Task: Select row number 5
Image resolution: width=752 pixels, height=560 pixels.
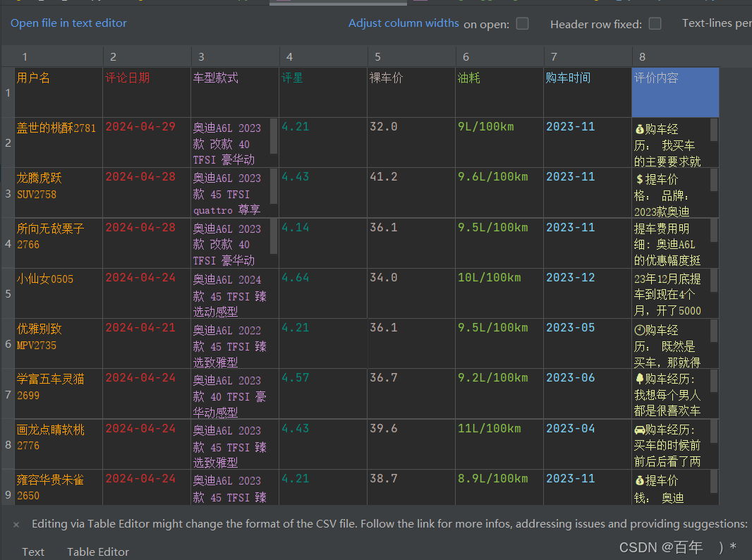Action: click(8, 293)
